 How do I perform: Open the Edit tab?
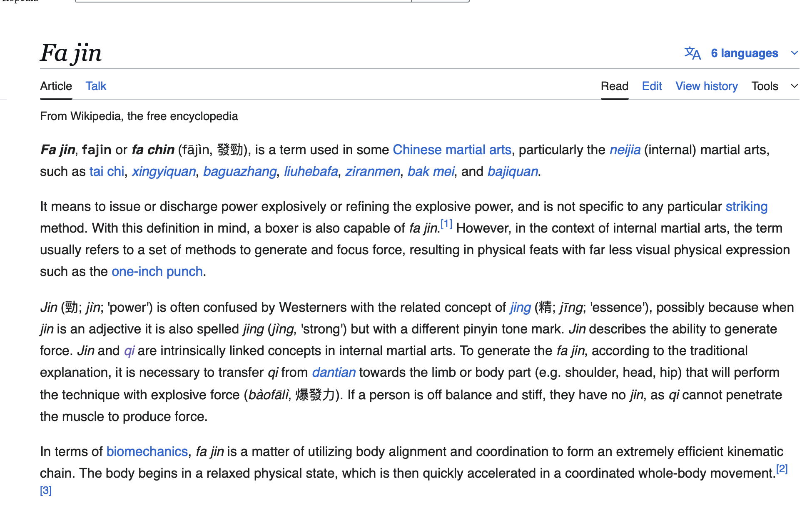click(652, 86)
